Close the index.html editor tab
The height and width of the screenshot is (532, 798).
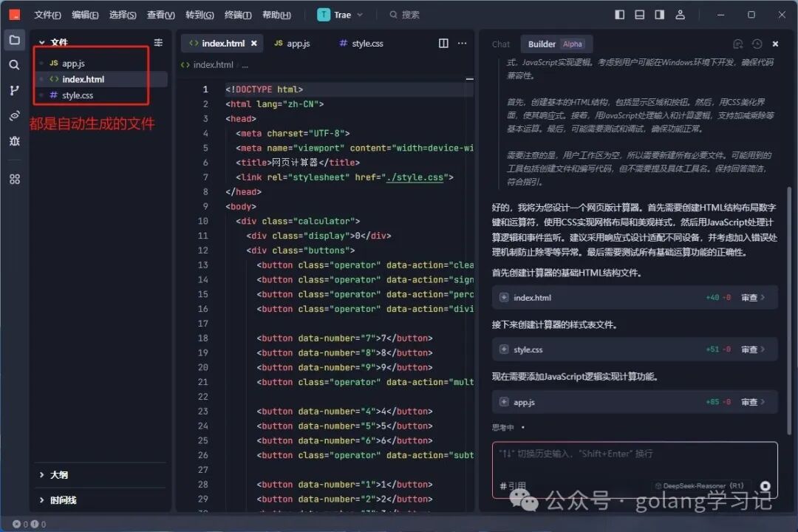coord(253,44)
